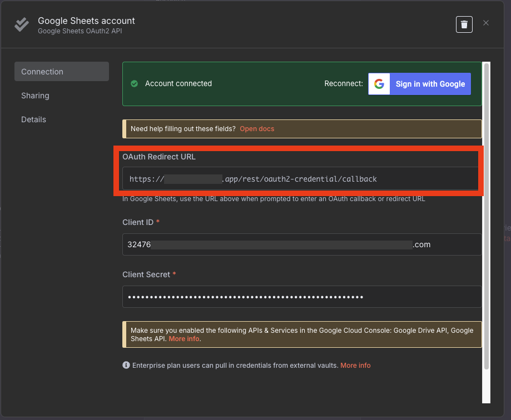The height and width of the screenshot is (420, 511).
Task: Click the dialog vertical scrollbar
Action: click(x=486, y=217)
